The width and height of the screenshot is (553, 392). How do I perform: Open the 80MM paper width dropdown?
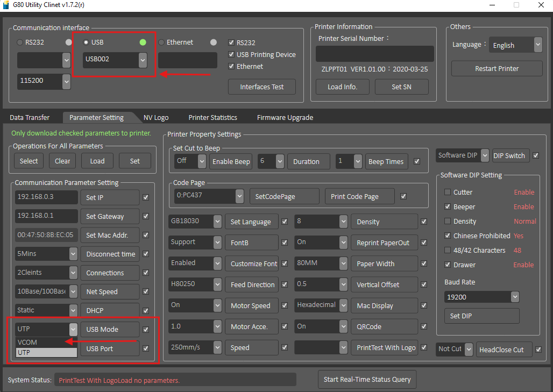[343, 263]
